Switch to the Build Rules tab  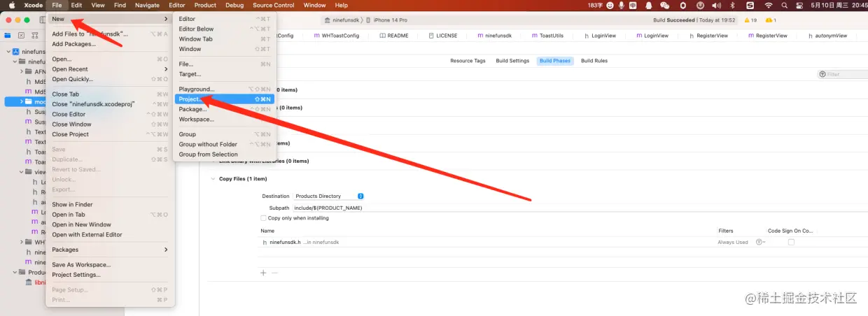tap(594, 61)
